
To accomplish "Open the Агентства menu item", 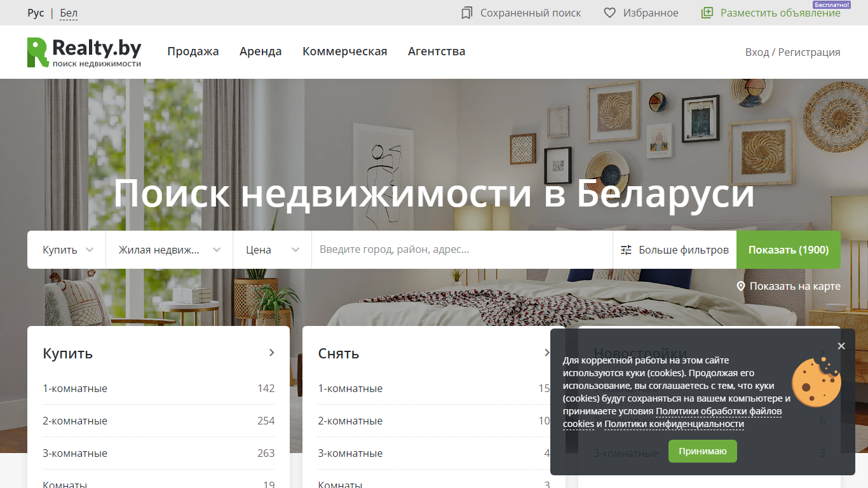I will click(x=437, y=51).
